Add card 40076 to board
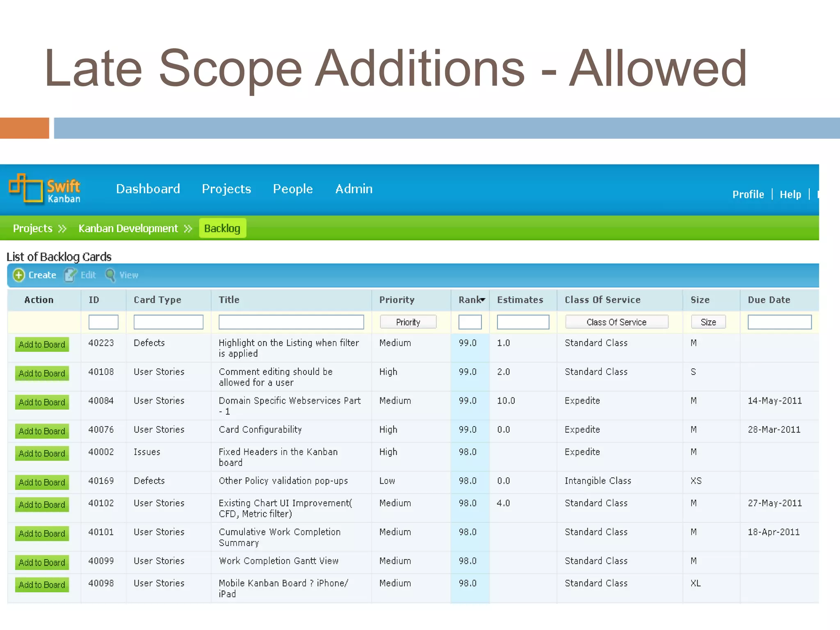 (x=42, y=431)
